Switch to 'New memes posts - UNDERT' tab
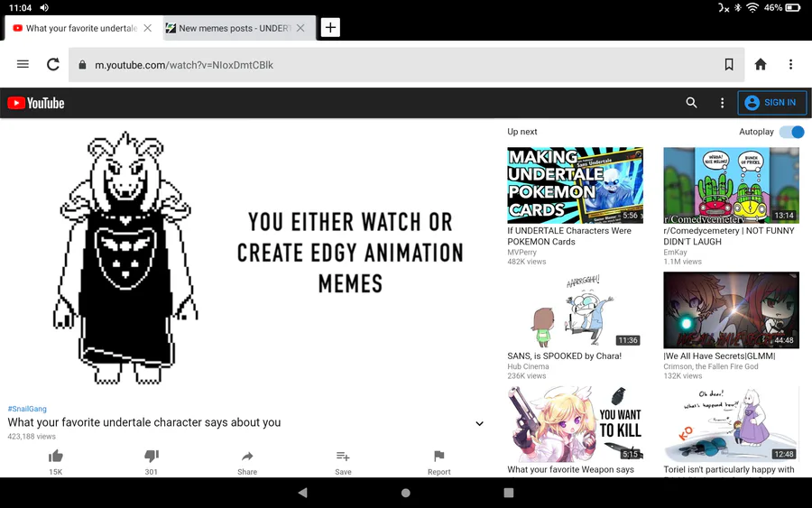812x508 pixels. 235,28
